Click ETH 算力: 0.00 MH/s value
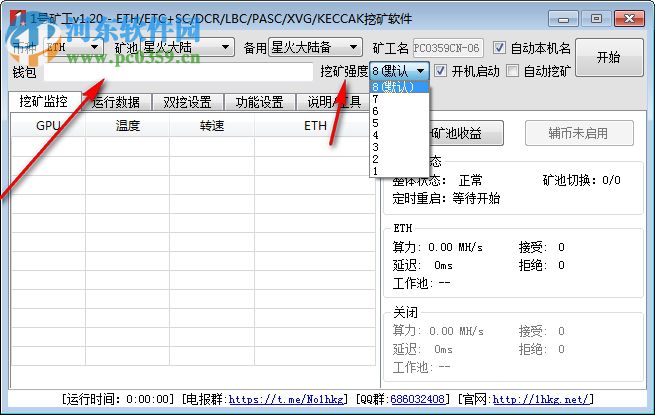This screenshot has width=655, height=415. pos(437,247)
